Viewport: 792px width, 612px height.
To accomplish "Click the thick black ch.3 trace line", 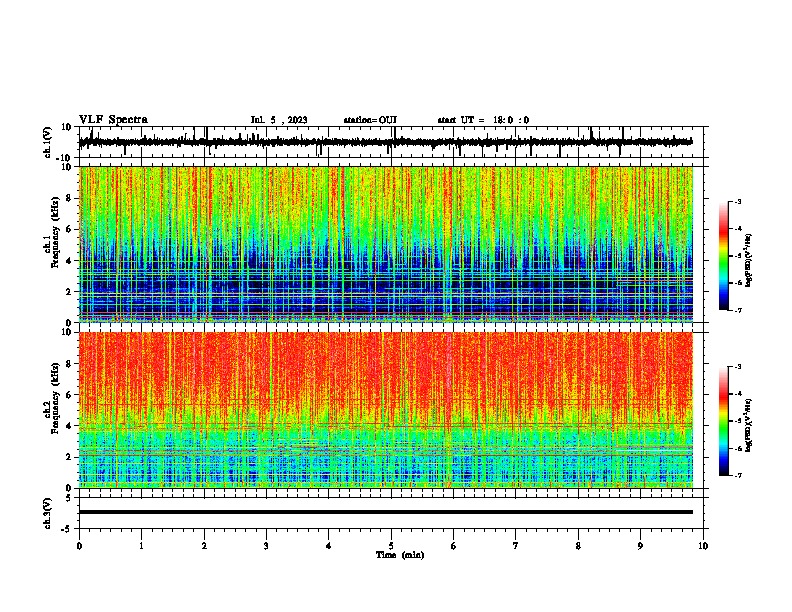I will (x=386, y=512).
